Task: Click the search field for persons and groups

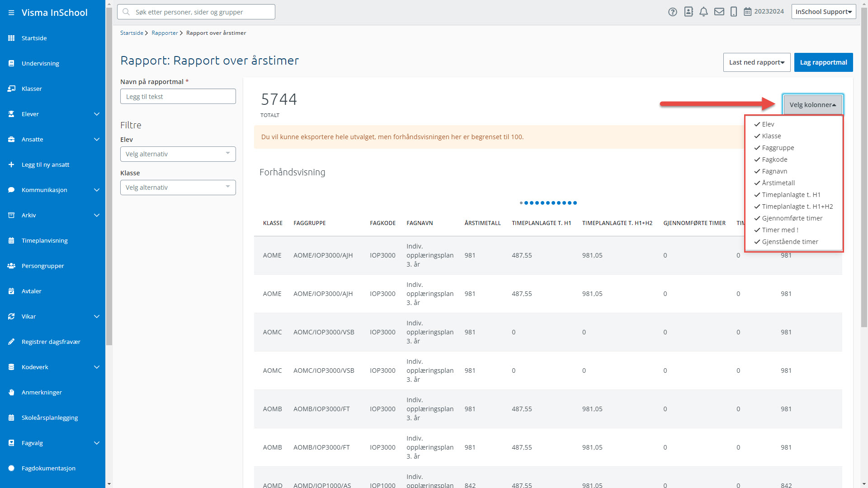Action: point(196,12)
